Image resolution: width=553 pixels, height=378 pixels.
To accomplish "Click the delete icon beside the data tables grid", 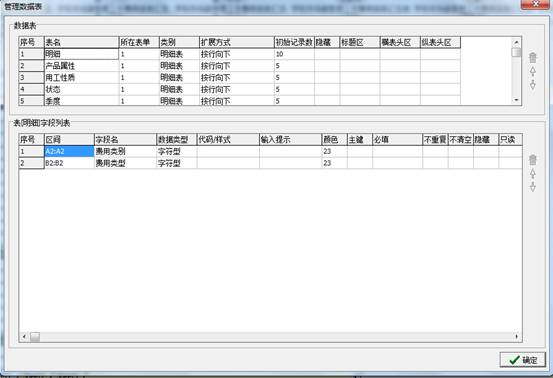I will [533, 57].
